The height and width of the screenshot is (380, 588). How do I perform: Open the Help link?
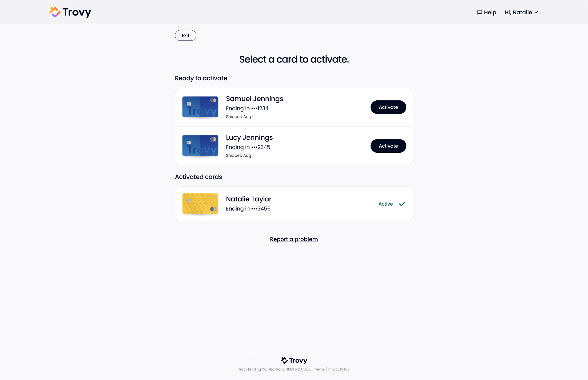click(490, 12)
